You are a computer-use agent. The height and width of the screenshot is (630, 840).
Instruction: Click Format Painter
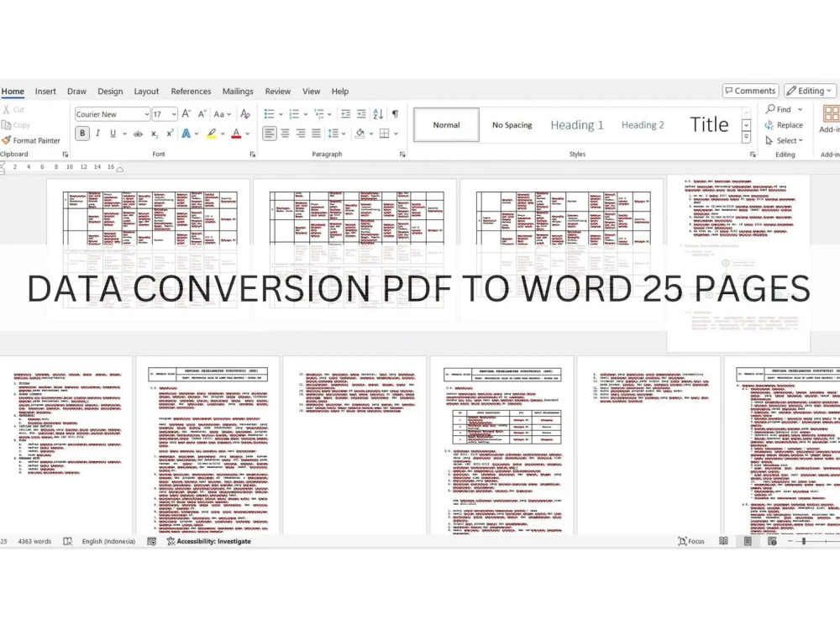coord(31,140)
